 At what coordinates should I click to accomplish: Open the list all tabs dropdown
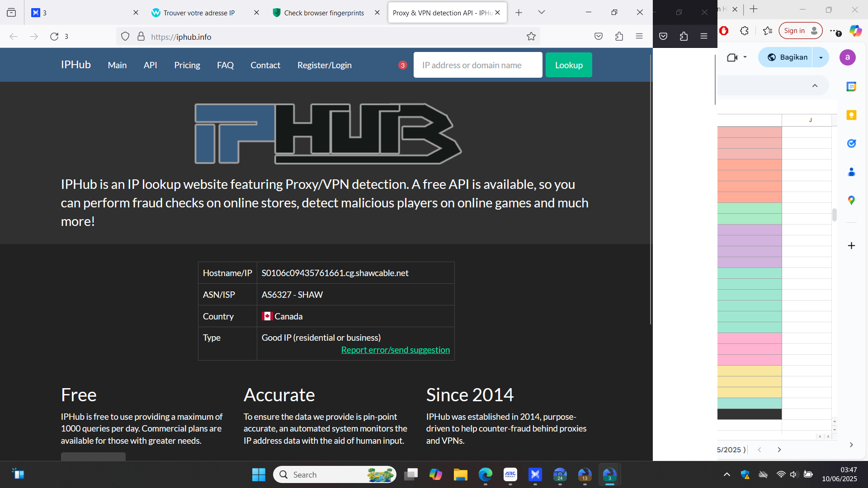click(541, 13)
